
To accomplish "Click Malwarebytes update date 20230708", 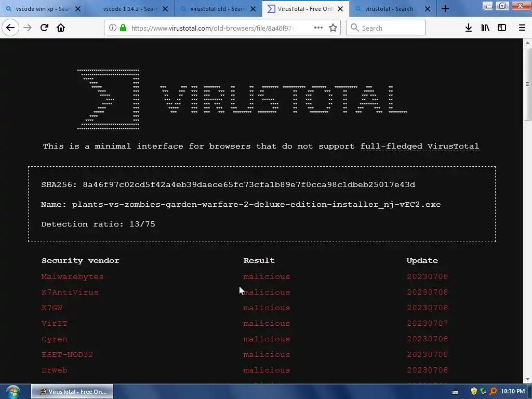I will click(x=427, y=276).
